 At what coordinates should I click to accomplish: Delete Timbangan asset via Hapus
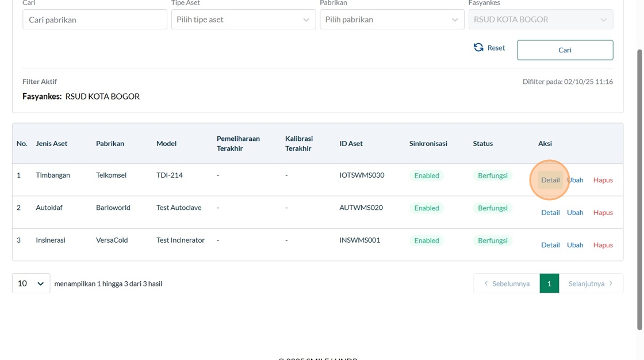click(603, 180)
